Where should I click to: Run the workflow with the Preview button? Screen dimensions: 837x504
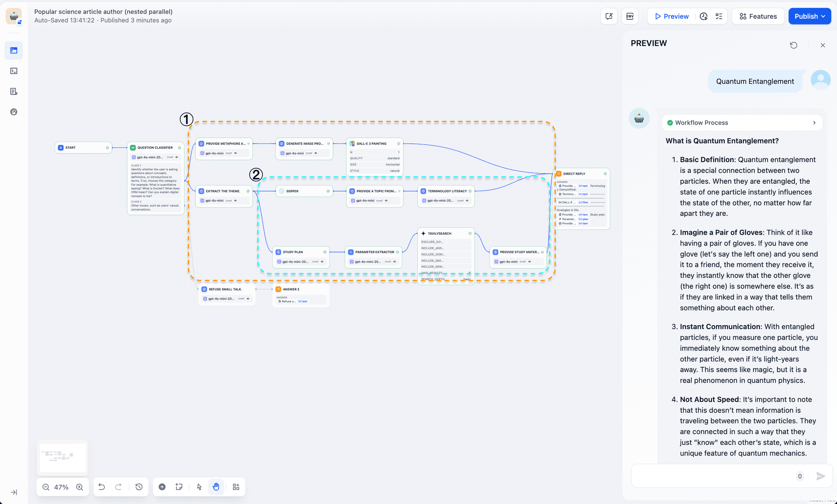pyautogui.click(x=671, y=16)
